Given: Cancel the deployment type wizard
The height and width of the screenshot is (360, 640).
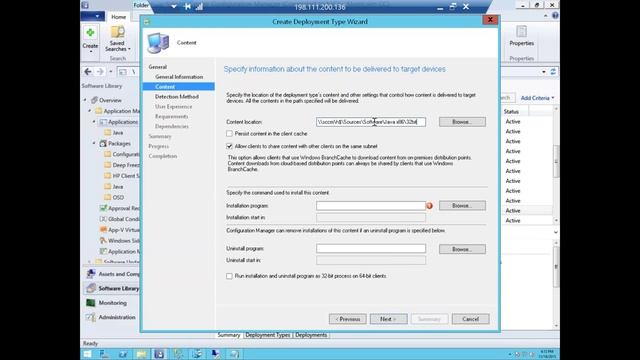Looking at the screenshot, I should coord(471,319).
